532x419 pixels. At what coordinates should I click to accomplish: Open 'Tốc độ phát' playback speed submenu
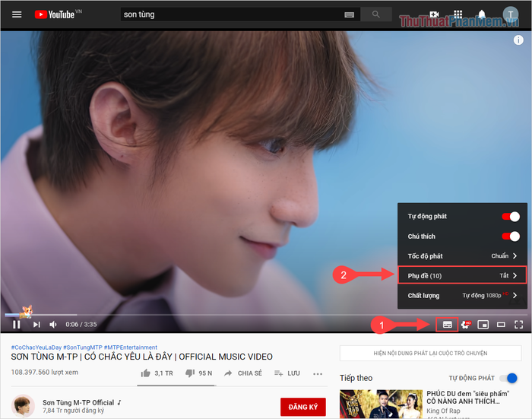tap(462, 256)
